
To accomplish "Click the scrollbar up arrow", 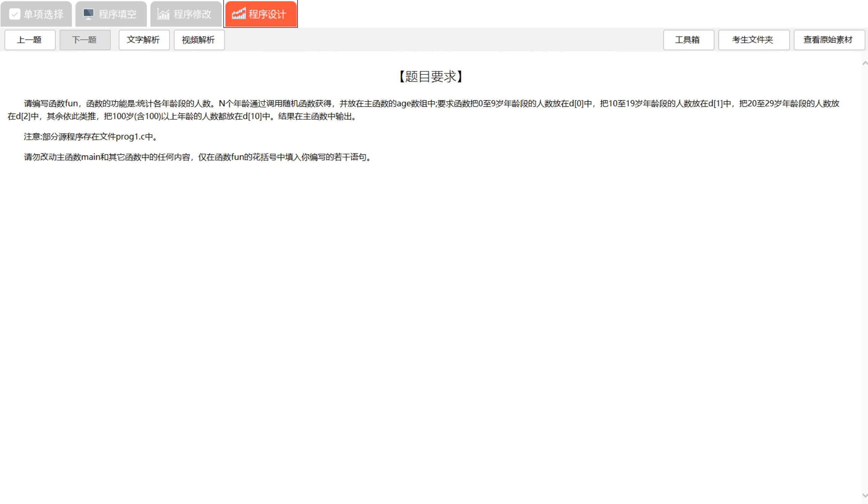I will point(865,64).
